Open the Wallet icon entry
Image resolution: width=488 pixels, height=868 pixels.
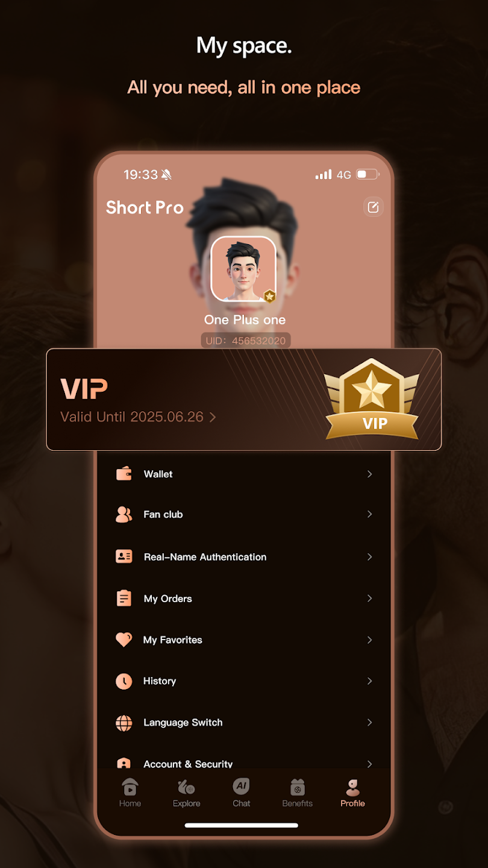click(124, 474)
